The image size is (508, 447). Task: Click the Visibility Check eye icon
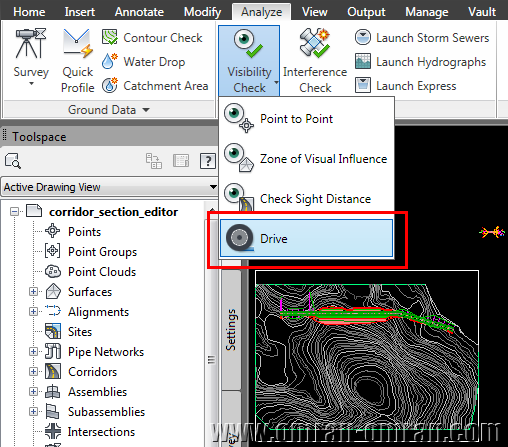point(248,43)
